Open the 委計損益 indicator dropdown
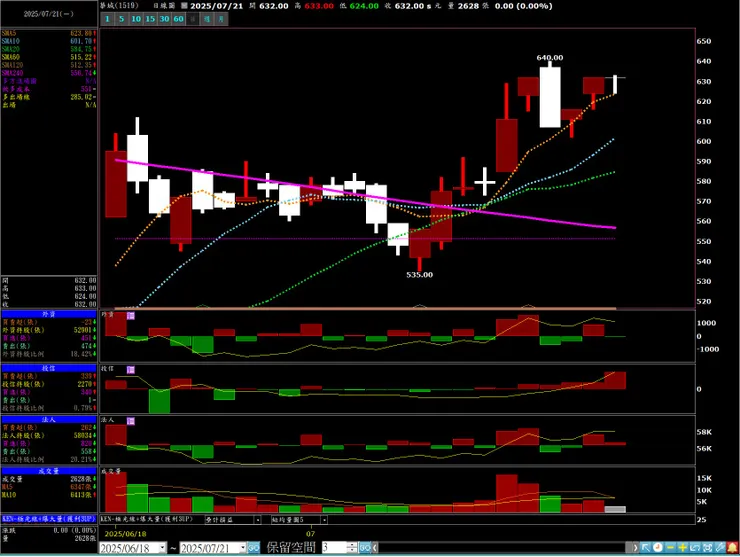 tap(258, 520)
